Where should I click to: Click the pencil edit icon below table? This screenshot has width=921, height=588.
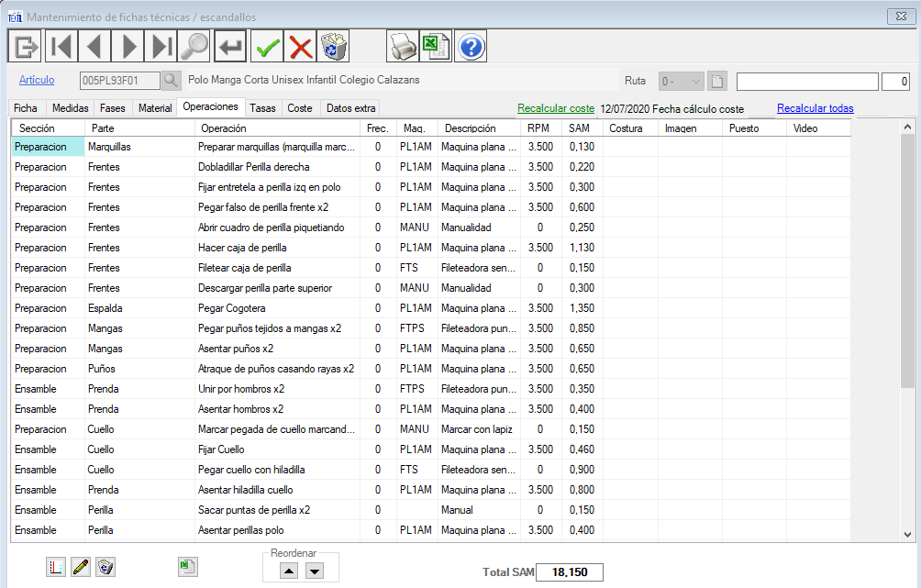pos(81,567)
